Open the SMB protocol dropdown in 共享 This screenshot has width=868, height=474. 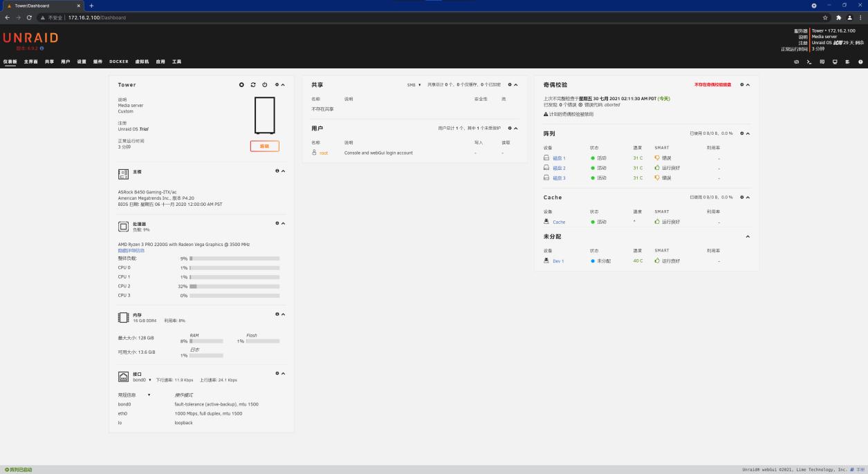[x=414, y=85]
